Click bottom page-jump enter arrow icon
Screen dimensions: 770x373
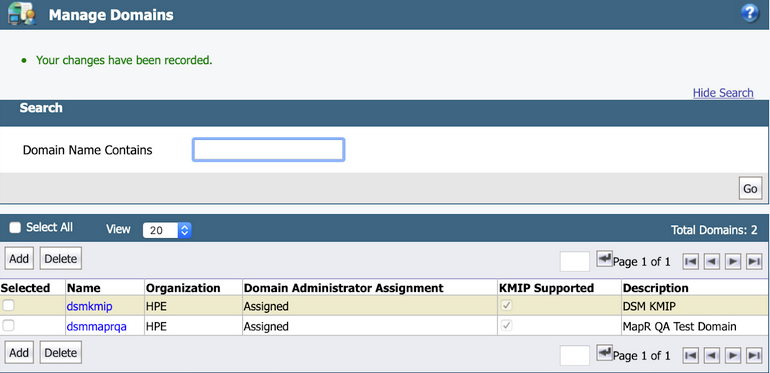604,352
